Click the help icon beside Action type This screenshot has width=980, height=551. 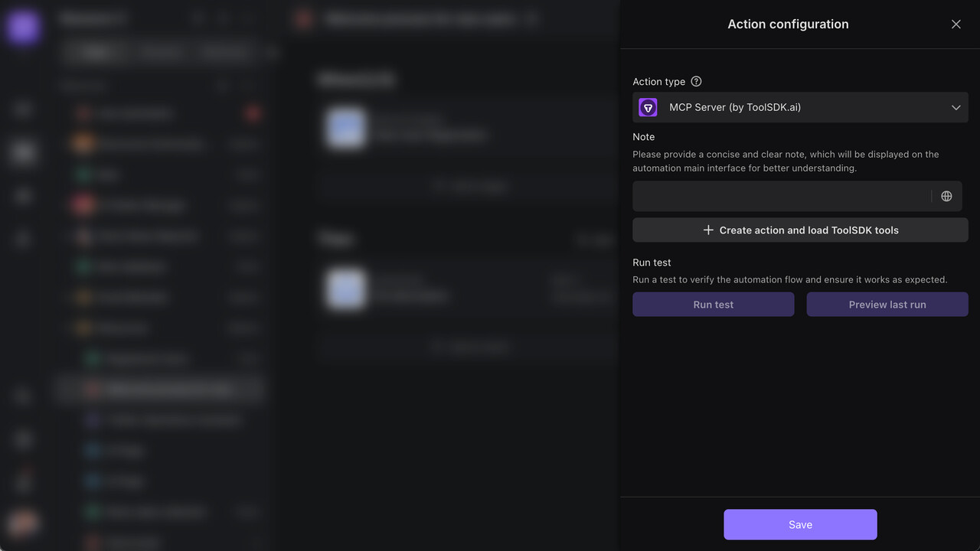pos(696,82)
